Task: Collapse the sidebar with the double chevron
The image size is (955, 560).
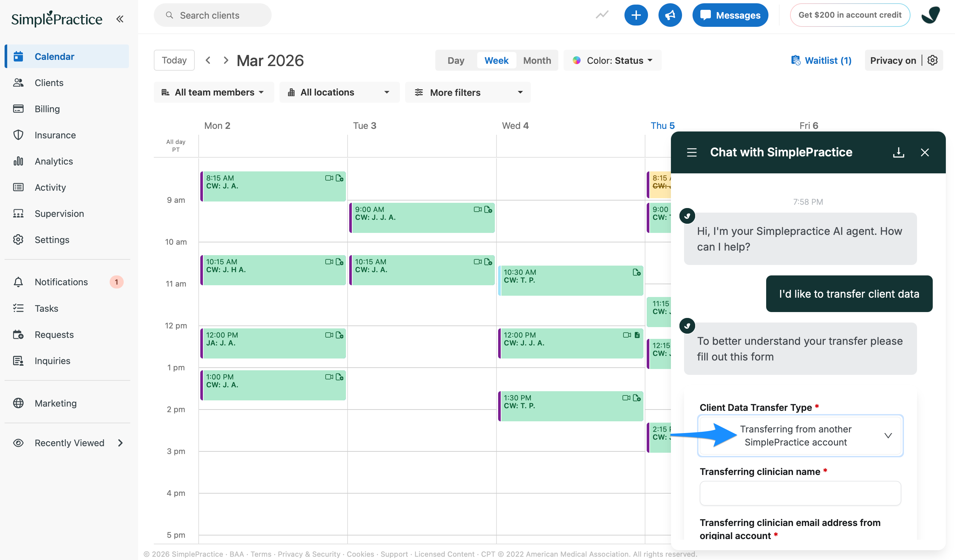Action: tap(120, 19)
